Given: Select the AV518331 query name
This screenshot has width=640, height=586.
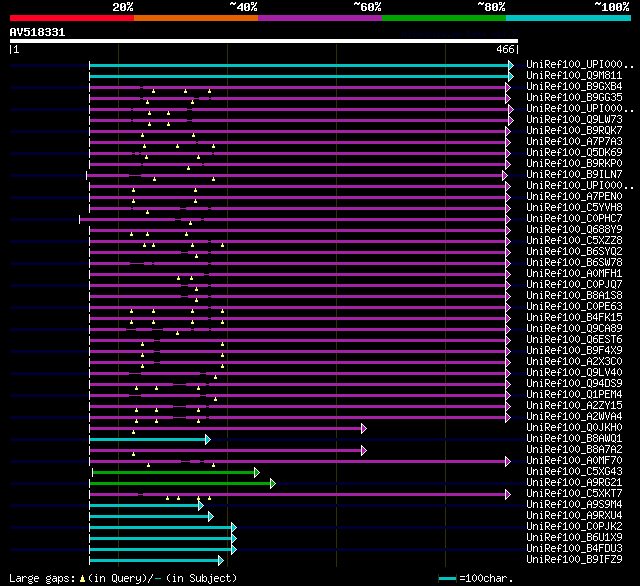Looking at the screenshot, I should 37,32.
